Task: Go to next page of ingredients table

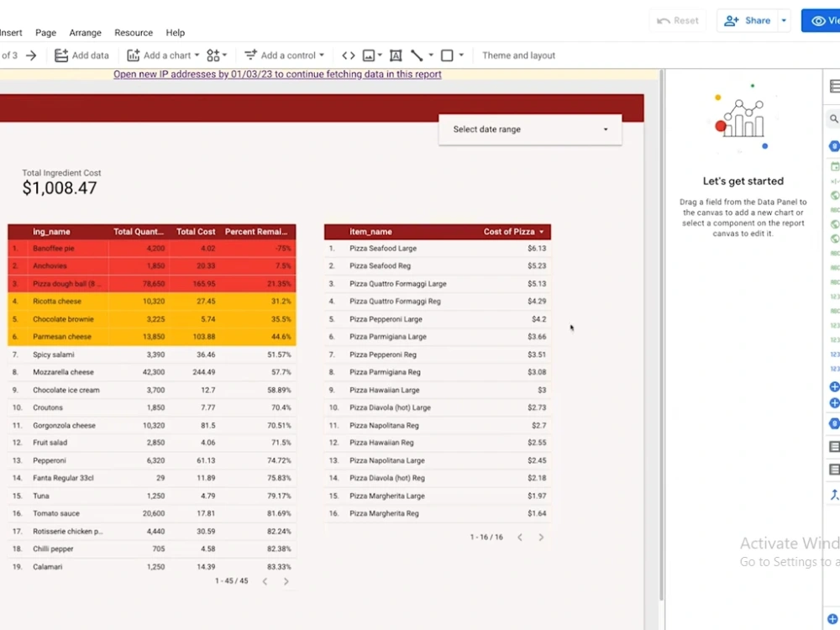Action: (x=286, y=580)
